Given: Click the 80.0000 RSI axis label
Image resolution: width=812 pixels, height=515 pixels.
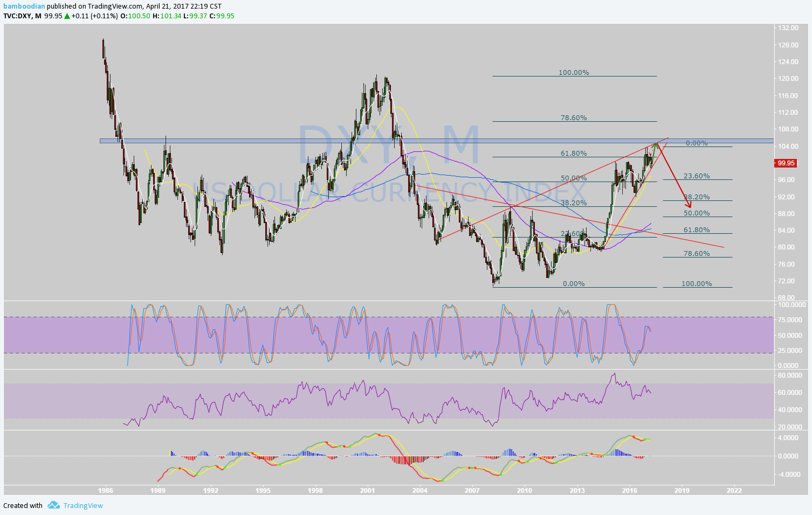Looking at the screenshot, I should coord(790,375).
